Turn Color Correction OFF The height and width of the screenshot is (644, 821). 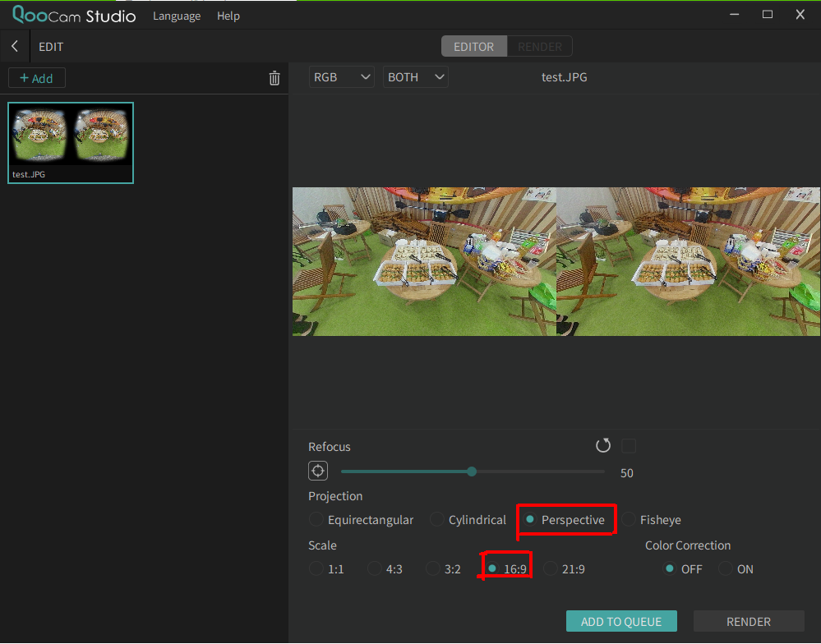click(683, 568)
